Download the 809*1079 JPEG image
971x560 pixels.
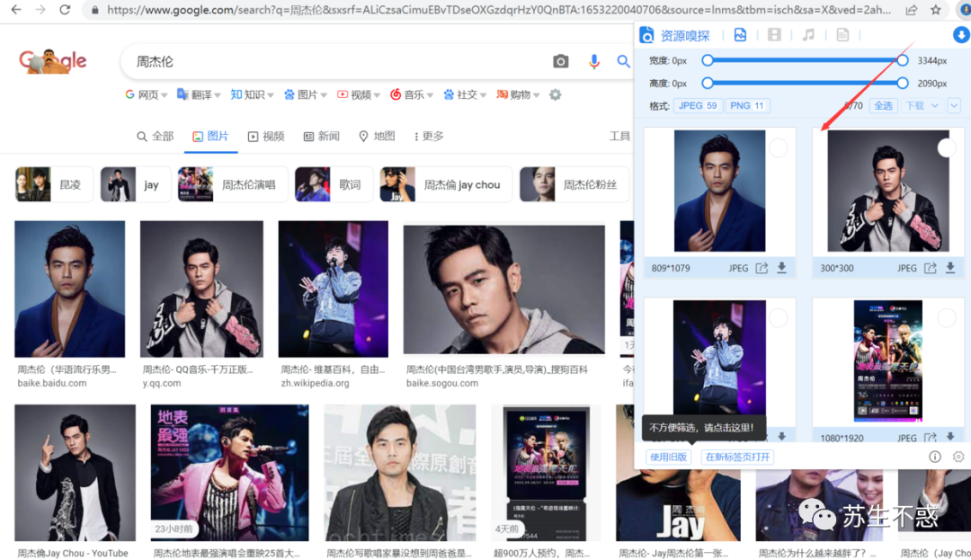(781, 267)
